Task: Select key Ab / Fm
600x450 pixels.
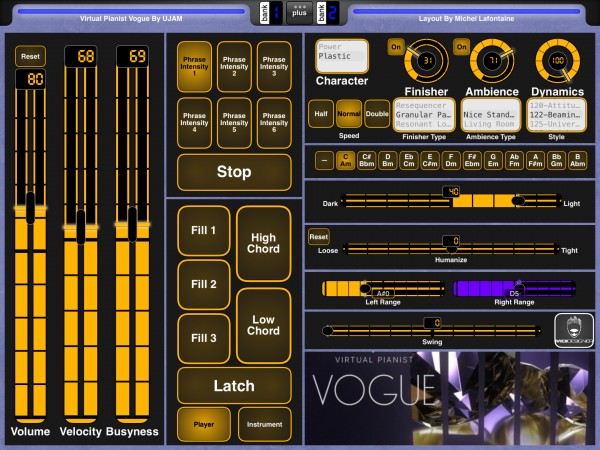Action: click(x=514, y=160)
